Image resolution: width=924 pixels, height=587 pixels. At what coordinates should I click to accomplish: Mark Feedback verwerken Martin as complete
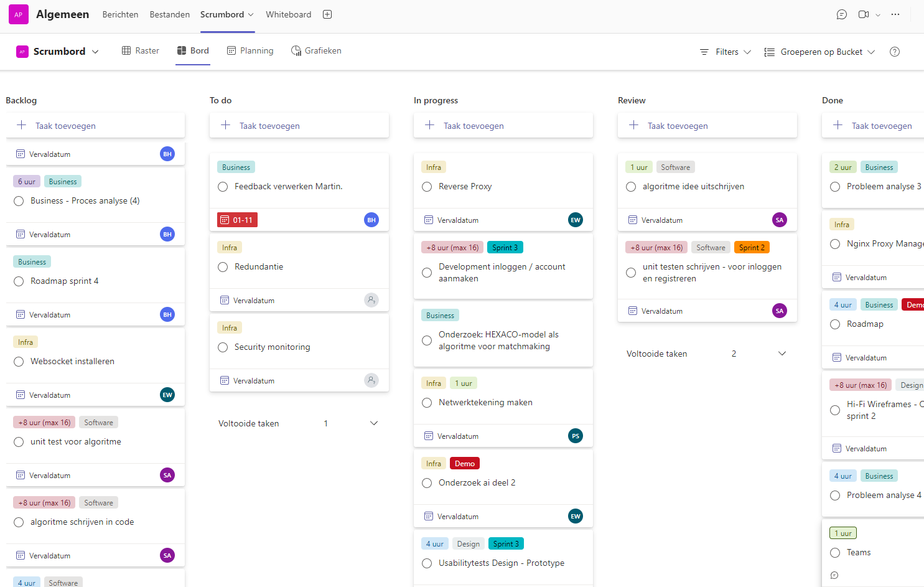coord(223,187)
